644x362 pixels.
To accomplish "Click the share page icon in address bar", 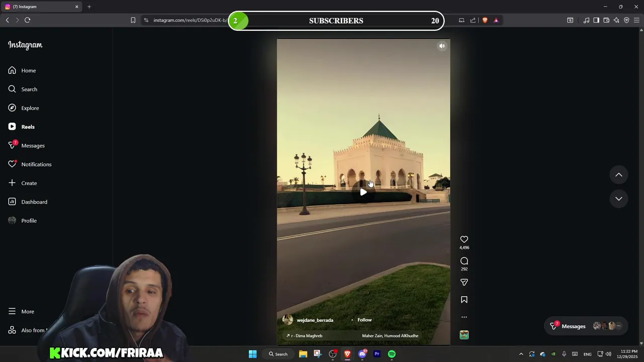I will click(x=473, y=20).
